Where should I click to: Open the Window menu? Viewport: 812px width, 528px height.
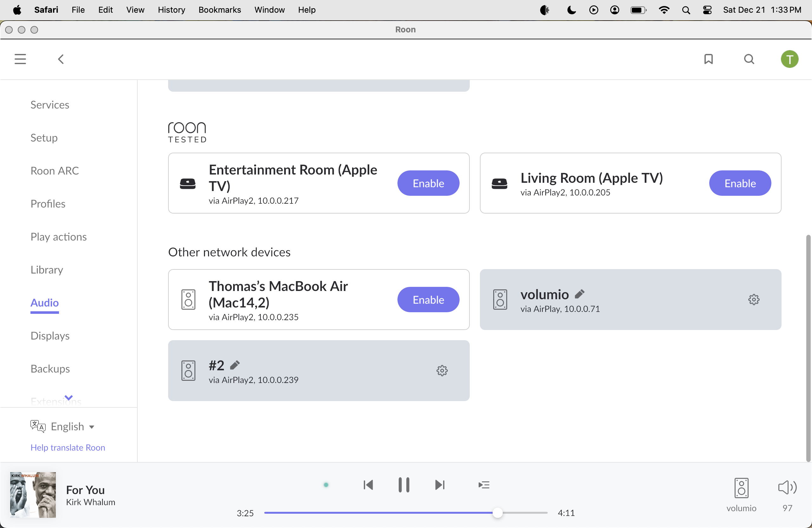pyautogui.click(x=269, y=10)
